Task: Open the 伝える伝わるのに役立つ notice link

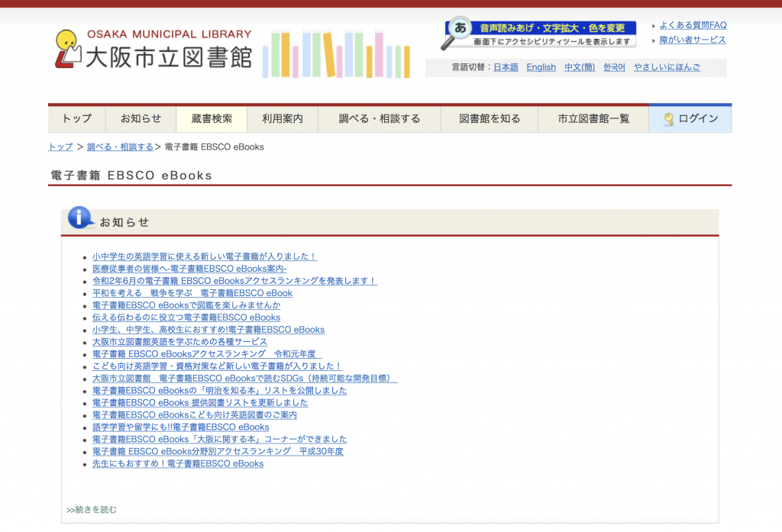Action: pyautogui.click(x=186, y=318)
